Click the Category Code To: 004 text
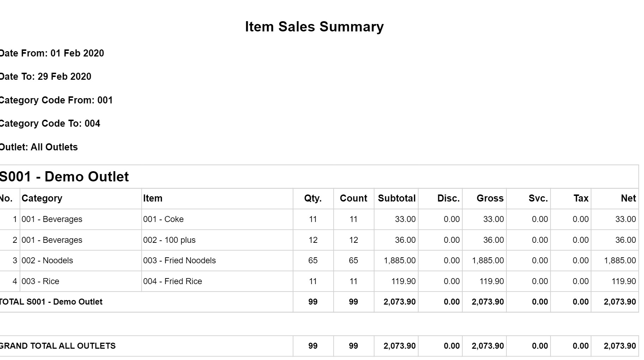This screenshot has width=644, height=360. [x=50, y=124]
